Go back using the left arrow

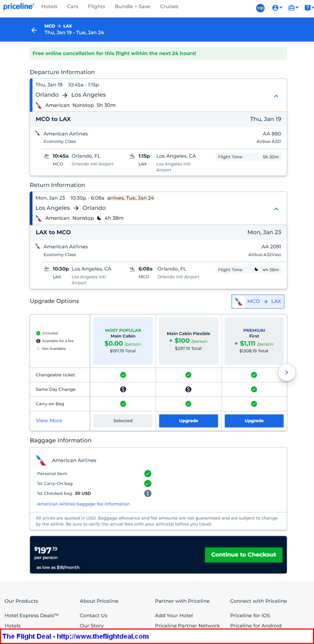(x=34, y=30)
